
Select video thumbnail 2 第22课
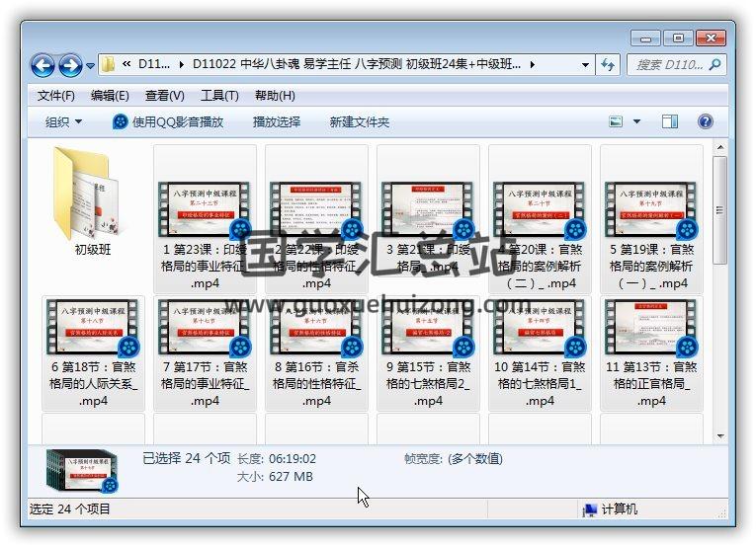[317, 210]
